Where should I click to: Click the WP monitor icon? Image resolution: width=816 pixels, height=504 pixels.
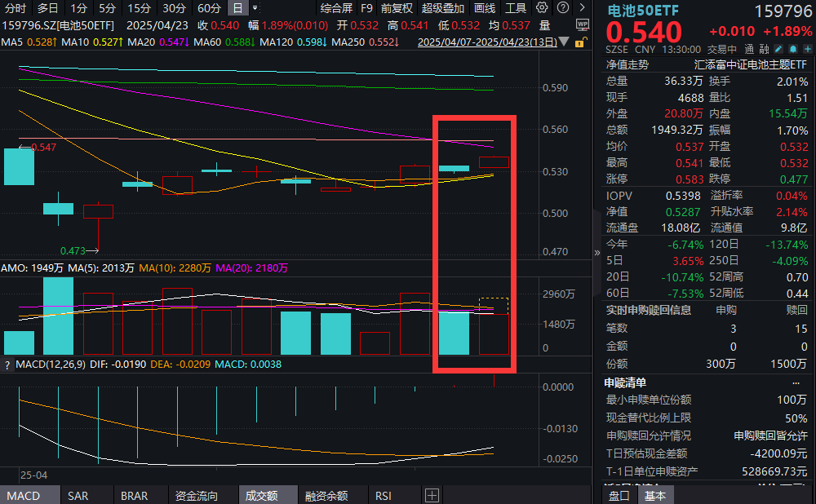pyautogui.click(x=583, y=24)
